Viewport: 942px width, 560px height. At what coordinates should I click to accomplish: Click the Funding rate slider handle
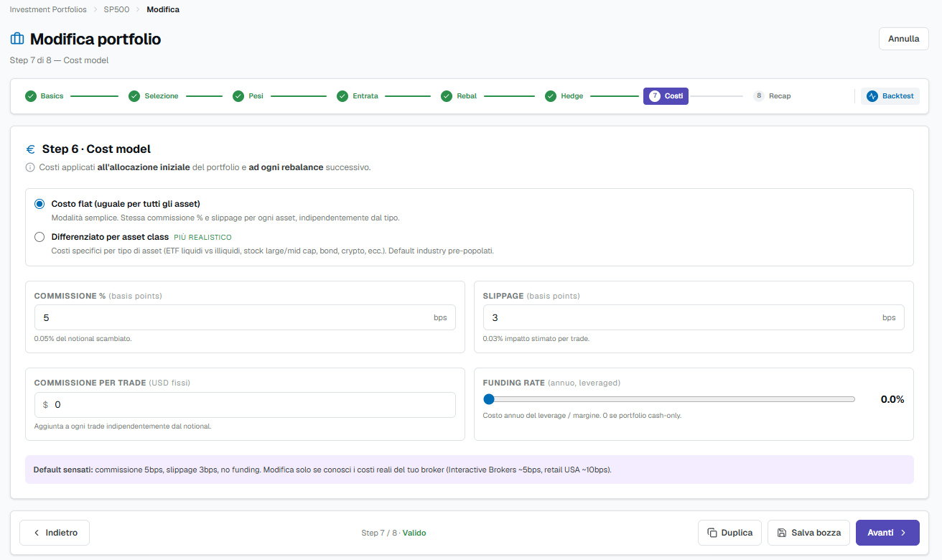coord(489,399)
